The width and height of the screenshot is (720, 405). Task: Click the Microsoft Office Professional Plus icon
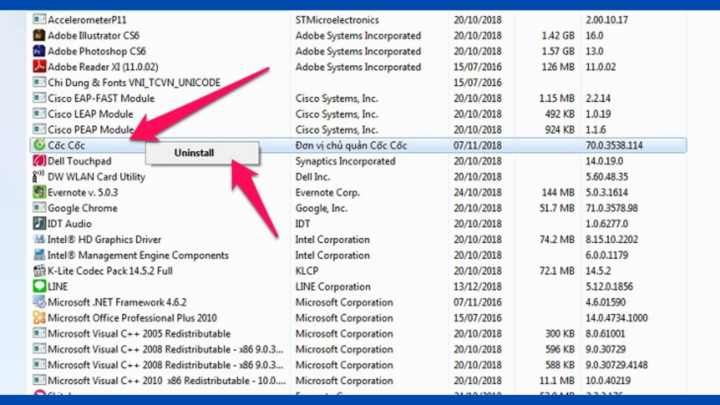tap(39, 318)
